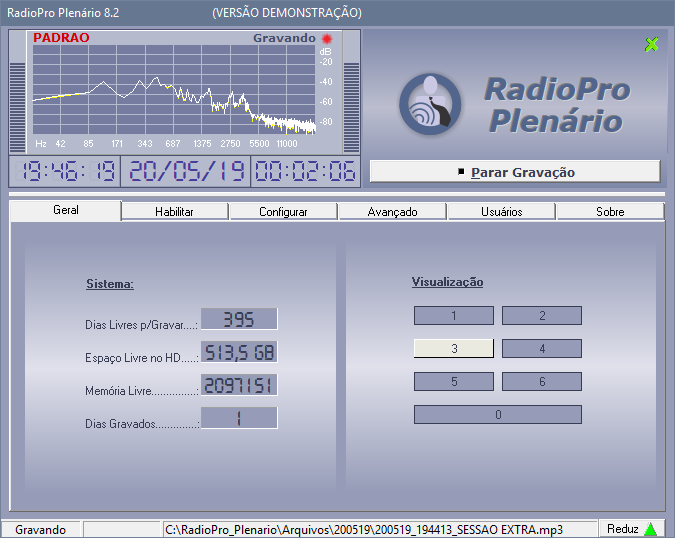The width and height of the screenshot is (675, 538).
Task: Close the app with the green X icon
Action: point(651,44)
